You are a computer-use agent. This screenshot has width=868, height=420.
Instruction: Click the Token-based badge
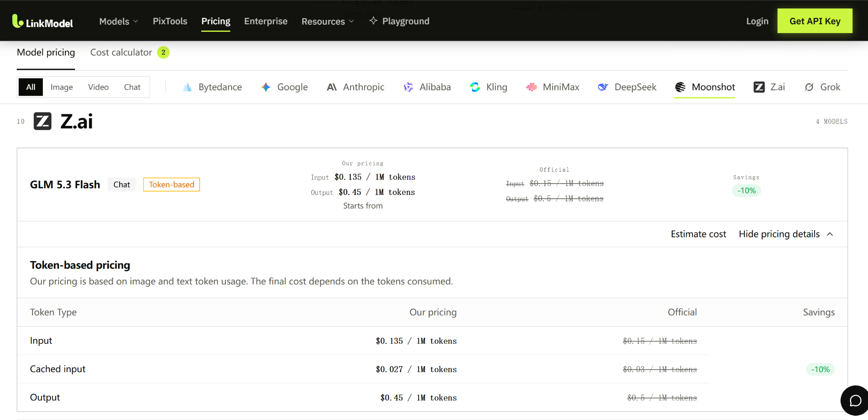[x=172, y=185]
